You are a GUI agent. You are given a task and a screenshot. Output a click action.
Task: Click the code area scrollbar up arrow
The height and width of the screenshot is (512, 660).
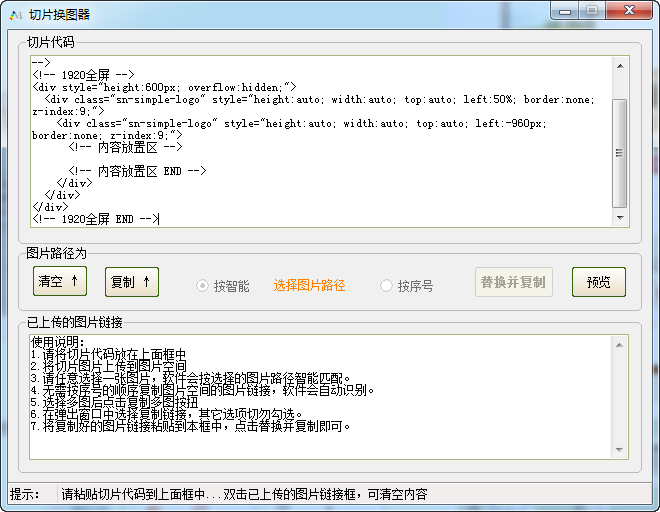(x=620, y=66)
